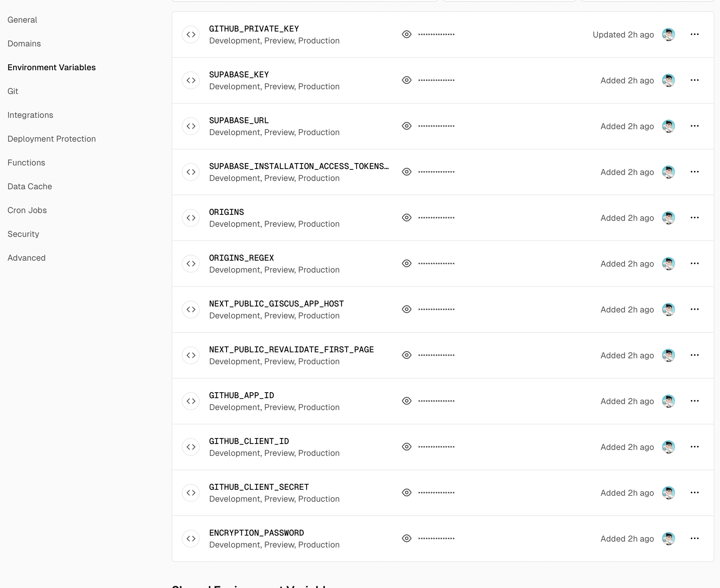Open the Cron Jobs settings page
This screenshot has width=720, height=588.
tap(27, 210)
